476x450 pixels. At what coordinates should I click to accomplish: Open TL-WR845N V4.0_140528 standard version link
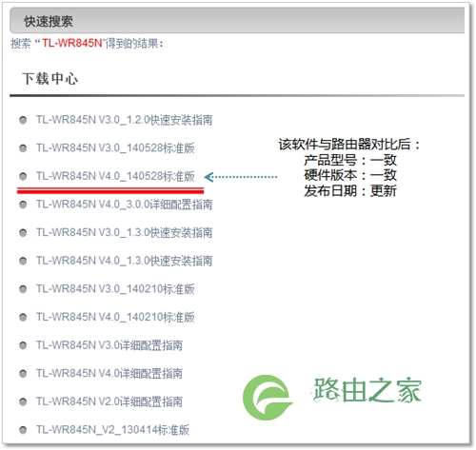pos(115,176)
